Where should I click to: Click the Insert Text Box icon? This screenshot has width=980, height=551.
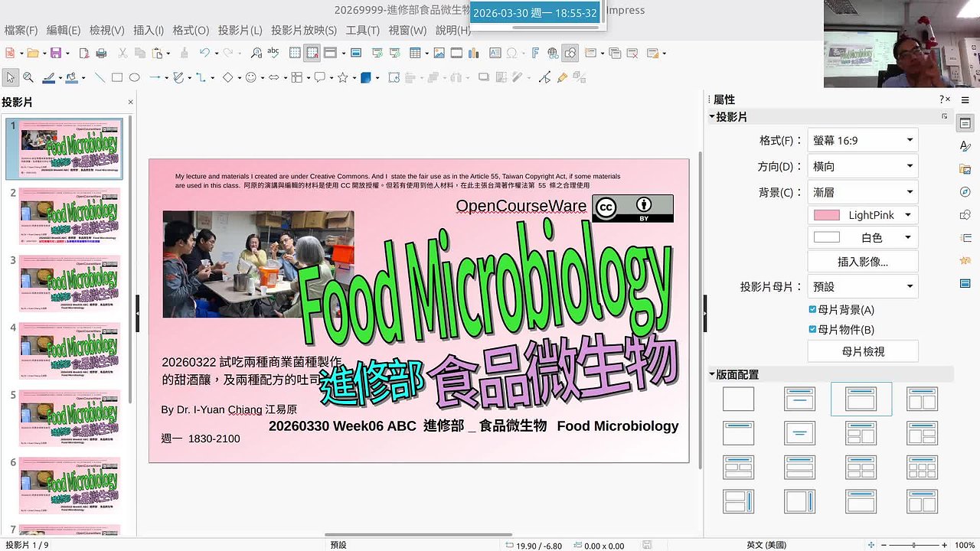pos(495,53)
